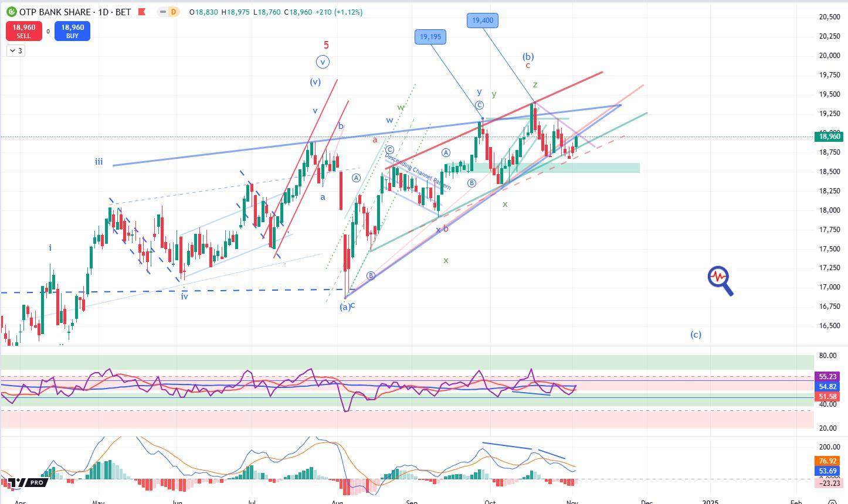This screenshot has height=504, width=848.
Task: Click the 19,500 price axis label
Action: (829, 94)
